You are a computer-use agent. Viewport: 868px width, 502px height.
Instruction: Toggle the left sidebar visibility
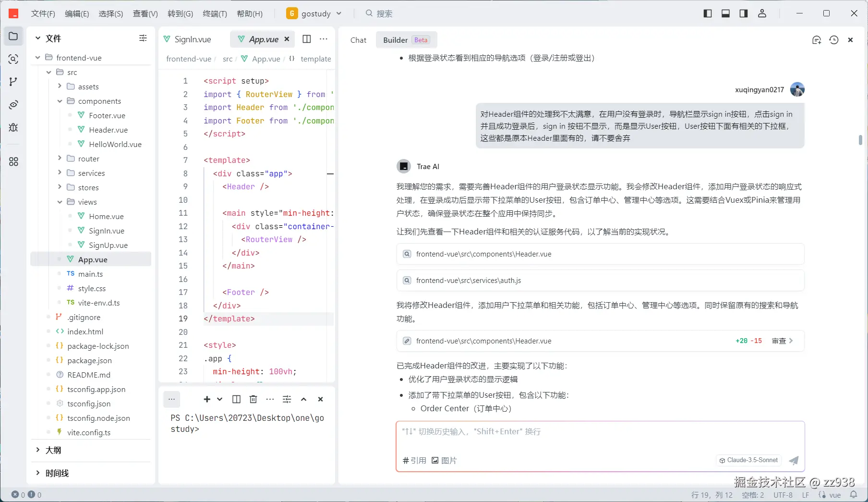[x=708, y=13]
